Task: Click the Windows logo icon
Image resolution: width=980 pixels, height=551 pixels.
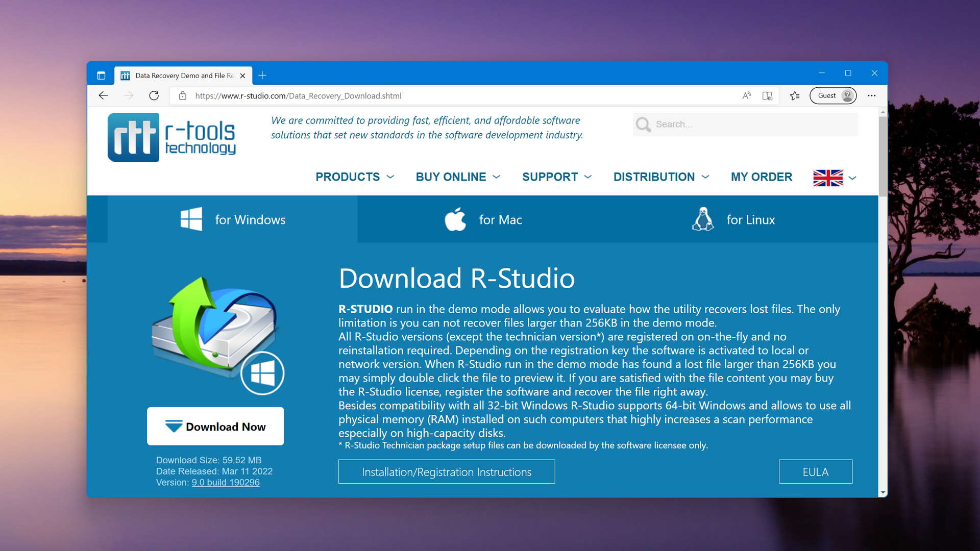Action: (x=191, y=219)
